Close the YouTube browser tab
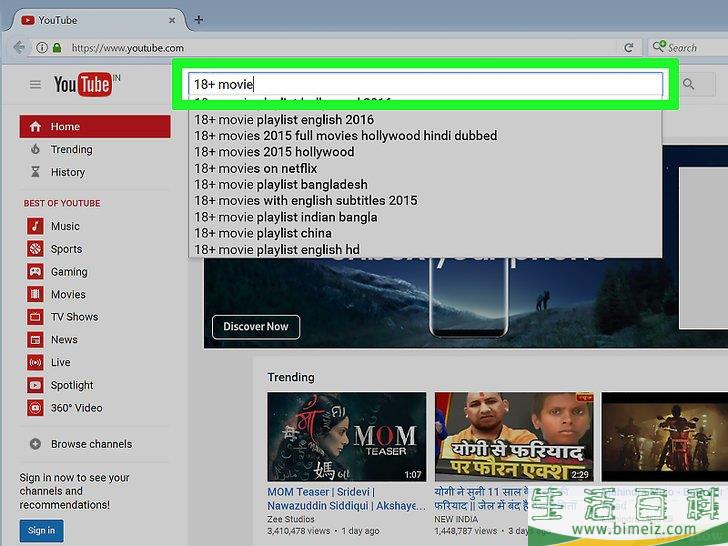The image size is (728, 546). (x=172, y=20)
